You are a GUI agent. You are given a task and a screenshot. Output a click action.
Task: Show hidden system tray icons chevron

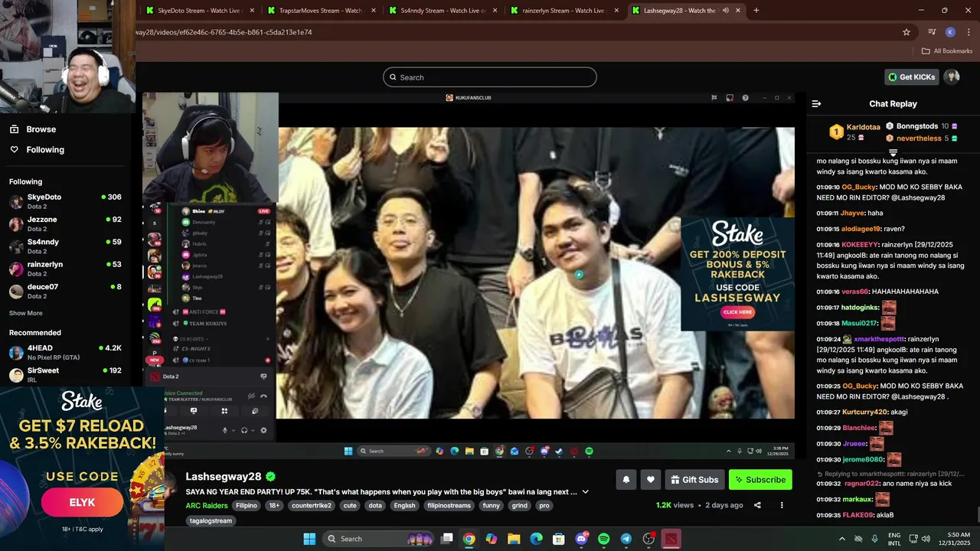tap(842, 539)
